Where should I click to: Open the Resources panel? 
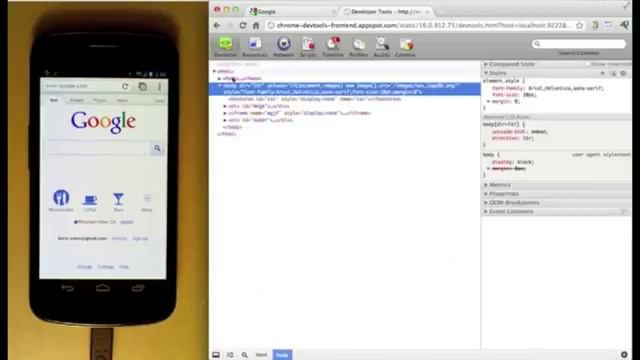pyautogui.click(x=255, y=47)
